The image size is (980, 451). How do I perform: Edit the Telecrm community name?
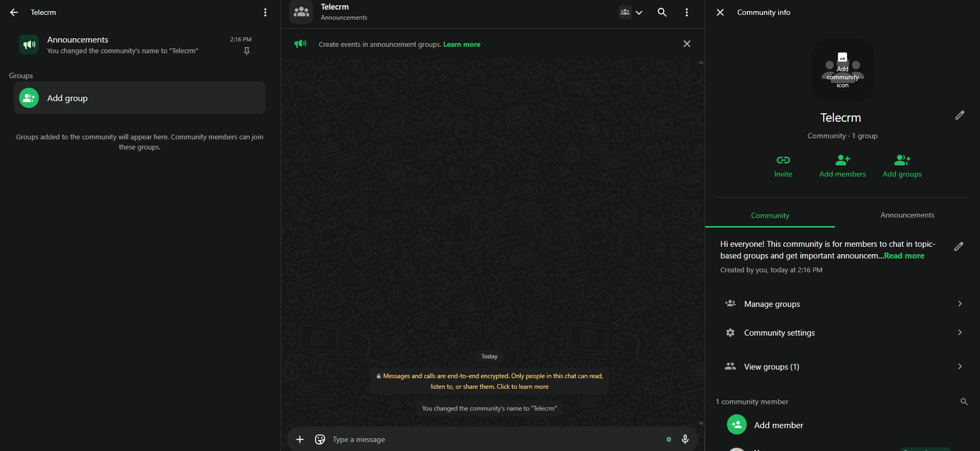pyautogui.click(x=960, y=115)
